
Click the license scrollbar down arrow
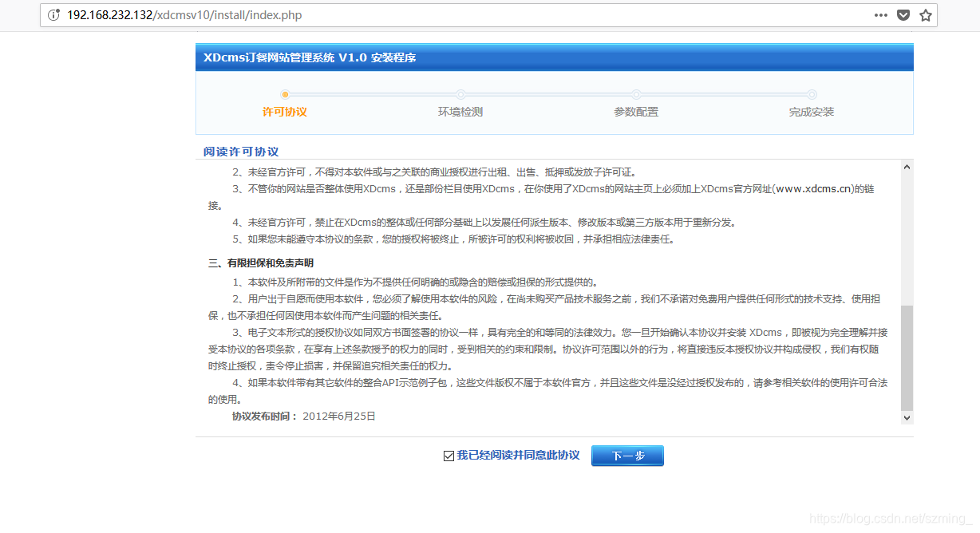click(907, 417)
